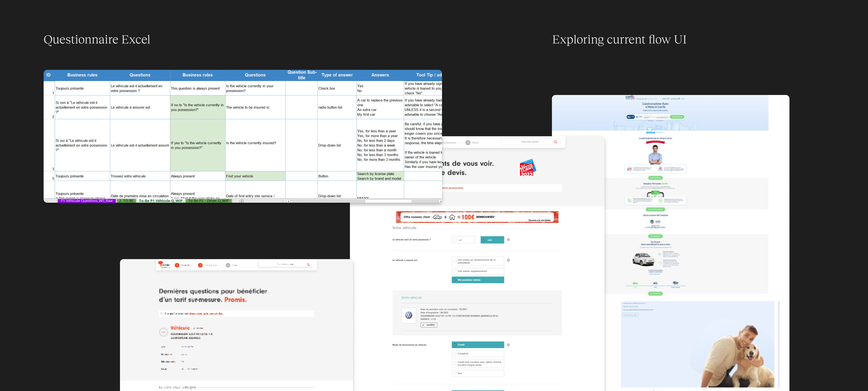Select 'Comptant' financing mode

tap(478, 354)
